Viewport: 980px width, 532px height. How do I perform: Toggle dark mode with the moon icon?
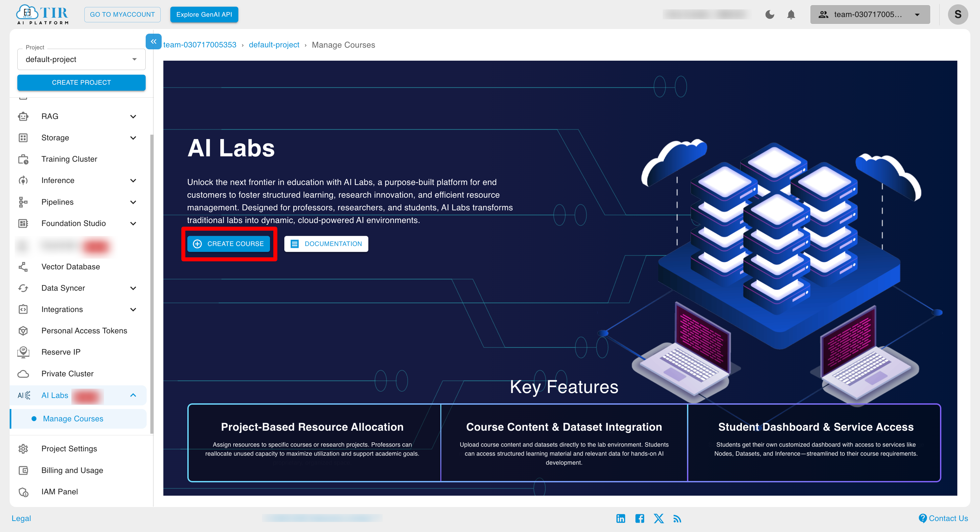tap(770, 14)
